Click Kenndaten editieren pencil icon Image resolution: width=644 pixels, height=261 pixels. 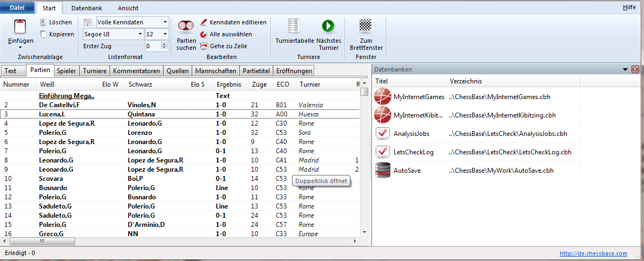click(x=204, y=22)
